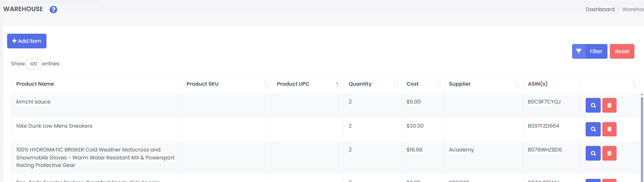644x182 pixels.
Task: Click the ASIN(s) column header
Action: (x=551, y=84)
